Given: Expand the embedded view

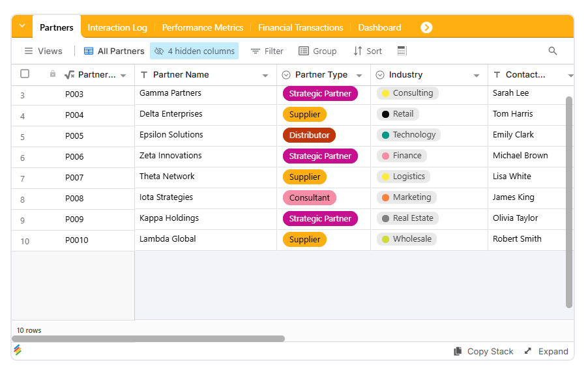Looking at the screenshot, I should point(546,351).
